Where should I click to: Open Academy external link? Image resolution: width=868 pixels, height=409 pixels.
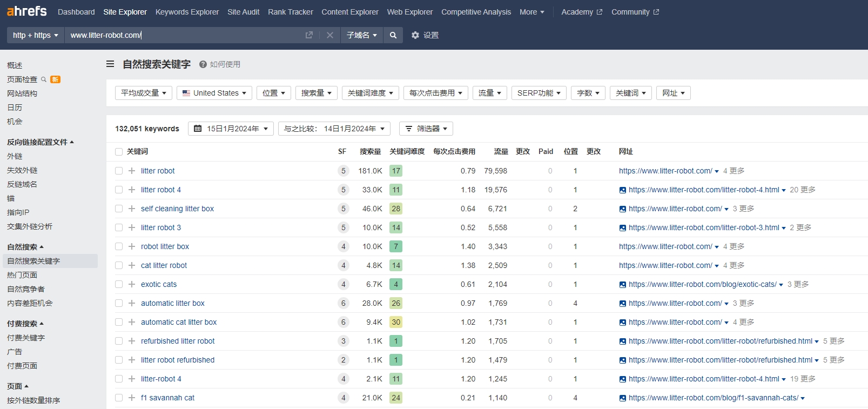coord(582,12)
